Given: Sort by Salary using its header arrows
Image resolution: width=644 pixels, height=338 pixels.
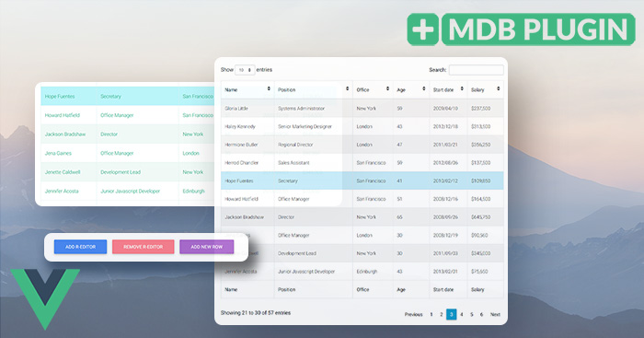Looking at the screenshot, I should tap(499, 89).
